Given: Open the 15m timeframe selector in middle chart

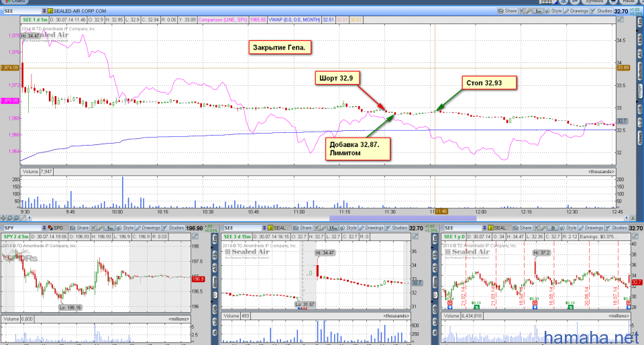Looking at the screenshot, I should pyautogui.click(x=333, y=228).
